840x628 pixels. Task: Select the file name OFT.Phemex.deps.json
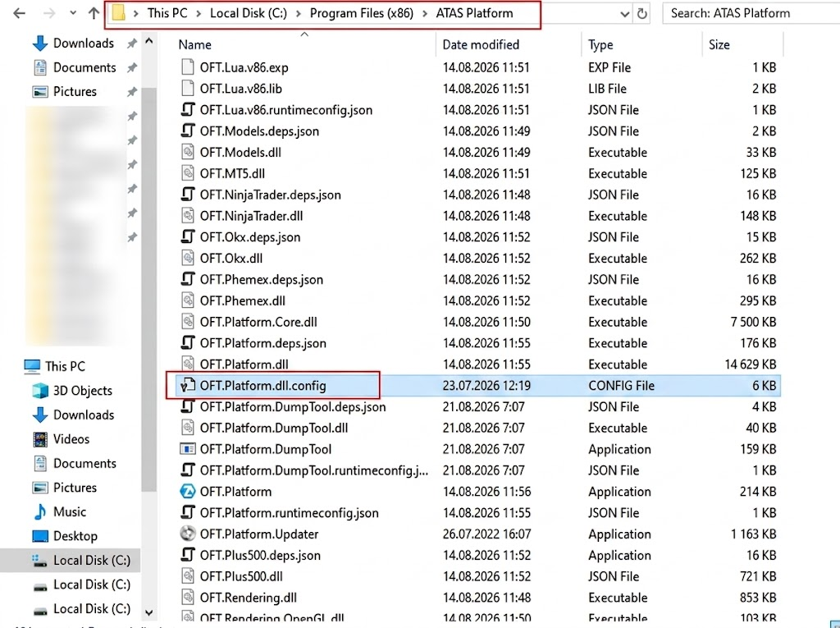pos(262,279)
